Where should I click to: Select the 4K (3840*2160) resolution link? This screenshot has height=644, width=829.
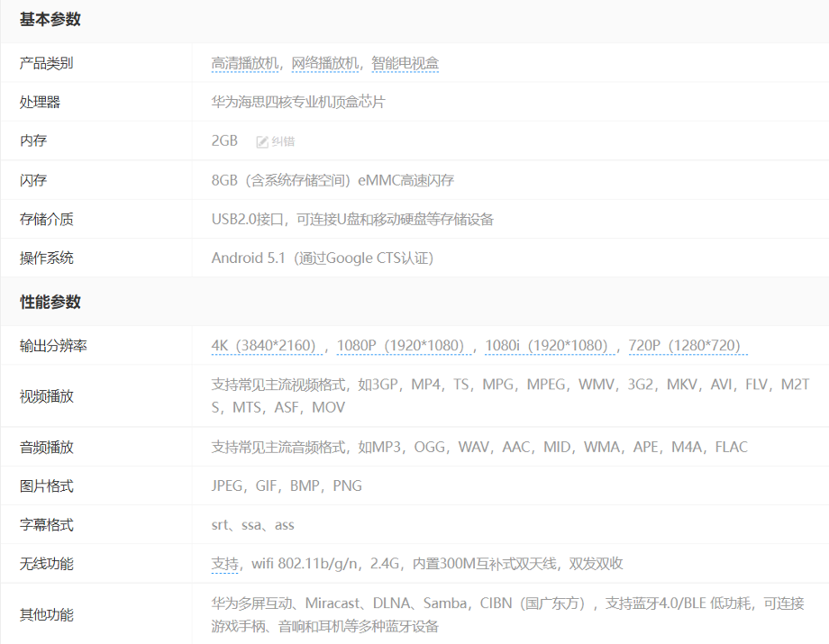[x=267, y=346]
